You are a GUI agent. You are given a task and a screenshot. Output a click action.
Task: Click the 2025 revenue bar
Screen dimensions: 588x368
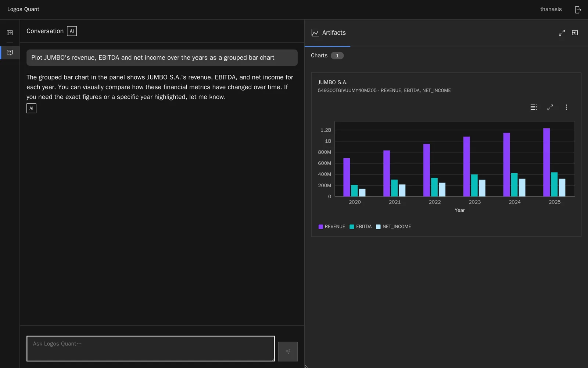pos(546,162)
